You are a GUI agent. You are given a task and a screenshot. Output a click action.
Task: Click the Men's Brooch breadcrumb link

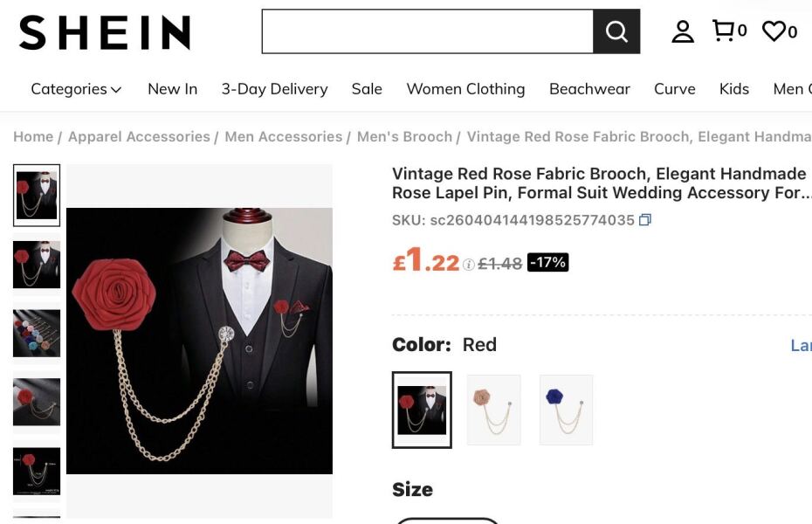click(404, 136)
